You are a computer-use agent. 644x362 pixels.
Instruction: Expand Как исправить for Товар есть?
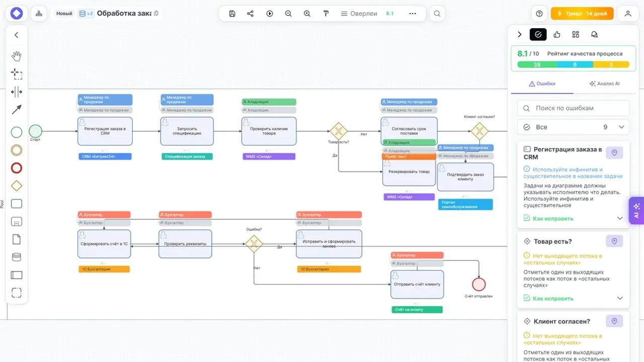tap(573, 298)
